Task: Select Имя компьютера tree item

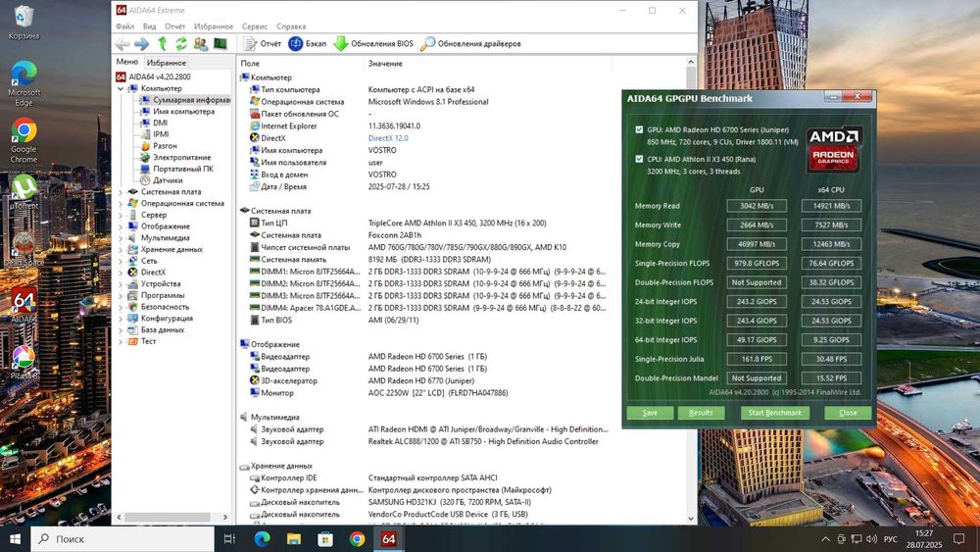Action: coord(184,111)
